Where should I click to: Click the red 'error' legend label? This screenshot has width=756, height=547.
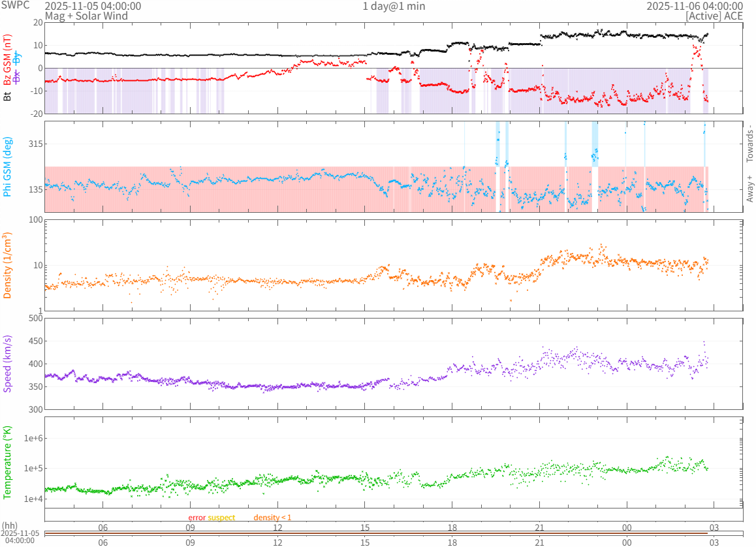pos(197,518)
